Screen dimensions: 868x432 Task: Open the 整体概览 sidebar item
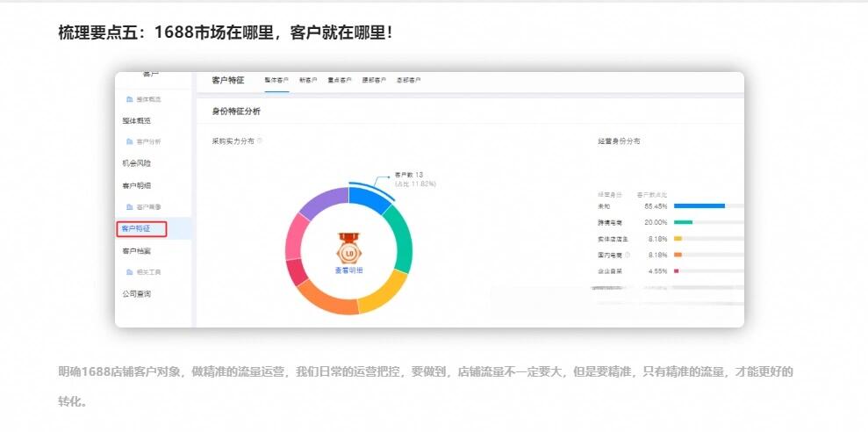point(136,121)
